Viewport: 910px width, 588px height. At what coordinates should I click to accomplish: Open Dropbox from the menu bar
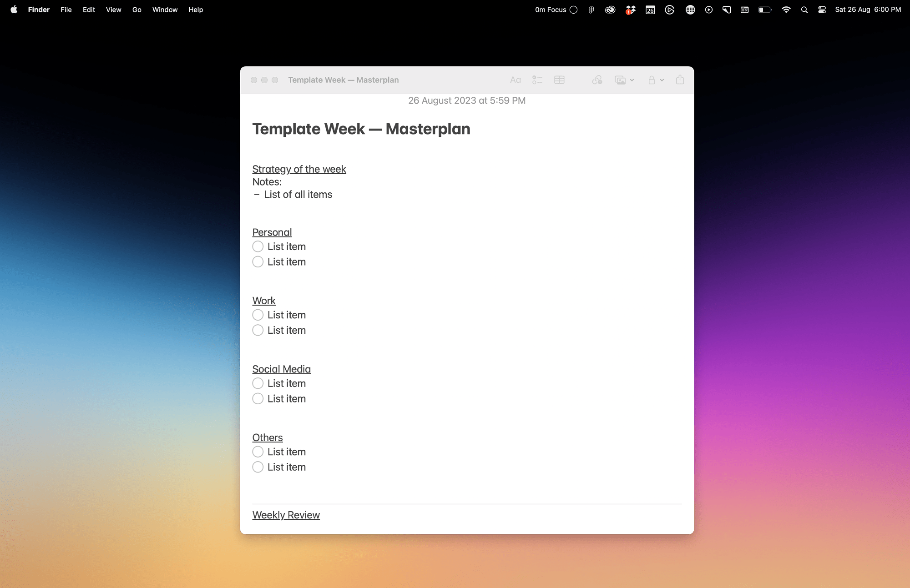(x=630, y=10)
